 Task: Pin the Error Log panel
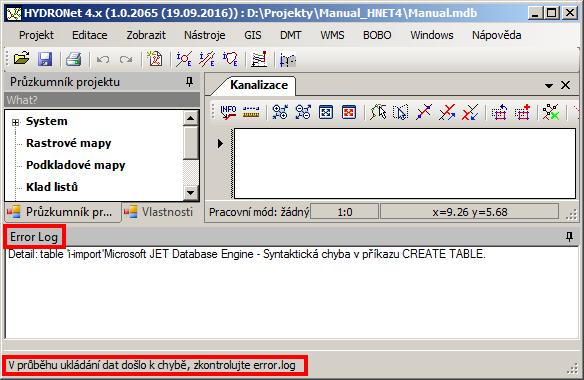[x=569, y=236]
